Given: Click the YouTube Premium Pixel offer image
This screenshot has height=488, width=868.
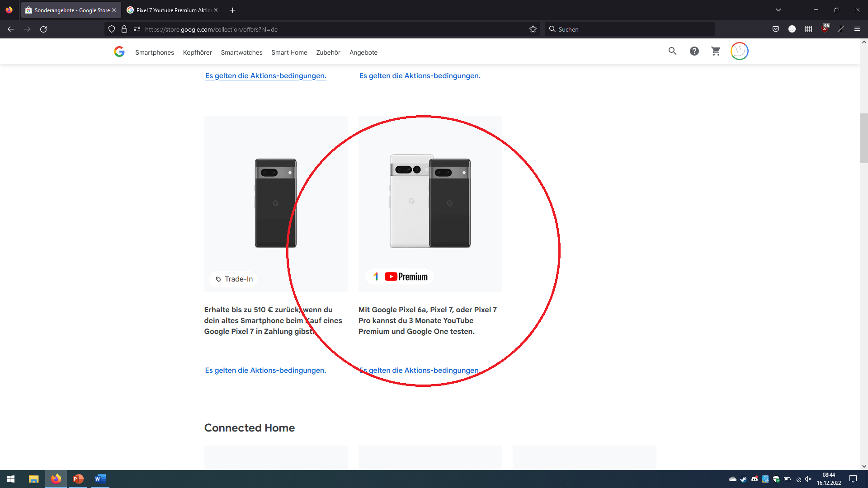Looking at the screenshot, I should click(x=430, y=203).
